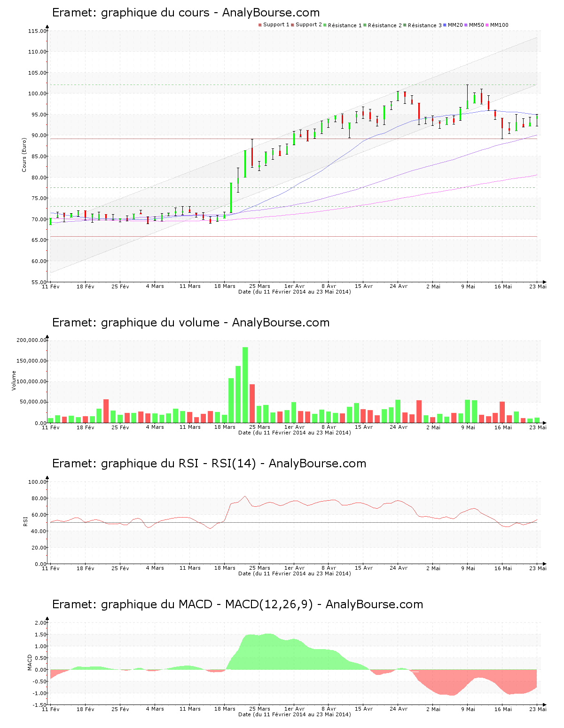Click the 40.00 value on RSI axis
564x728 pixels.
pyautogui.click(x=39, y=531)
